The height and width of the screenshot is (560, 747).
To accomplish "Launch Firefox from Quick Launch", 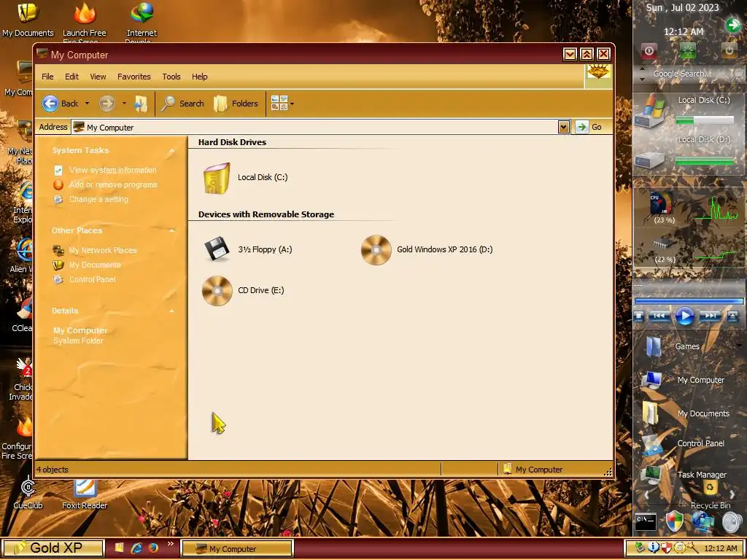I will 153,548.
